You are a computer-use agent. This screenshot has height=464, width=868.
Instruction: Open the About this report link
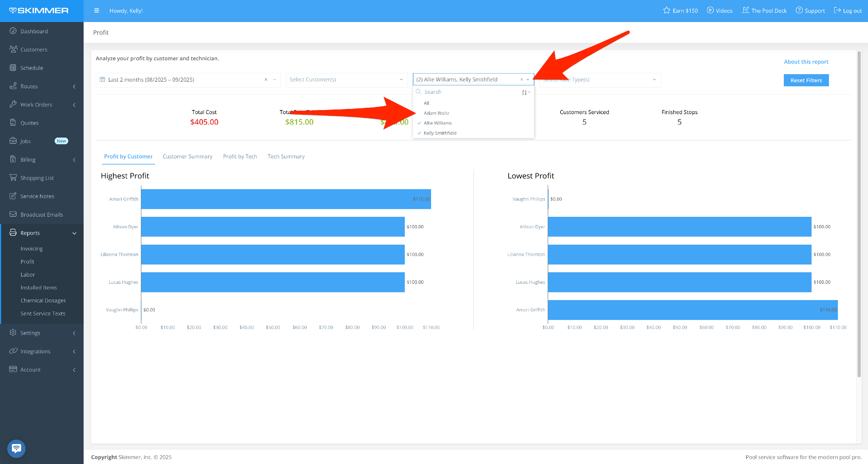tap(806, 62)
